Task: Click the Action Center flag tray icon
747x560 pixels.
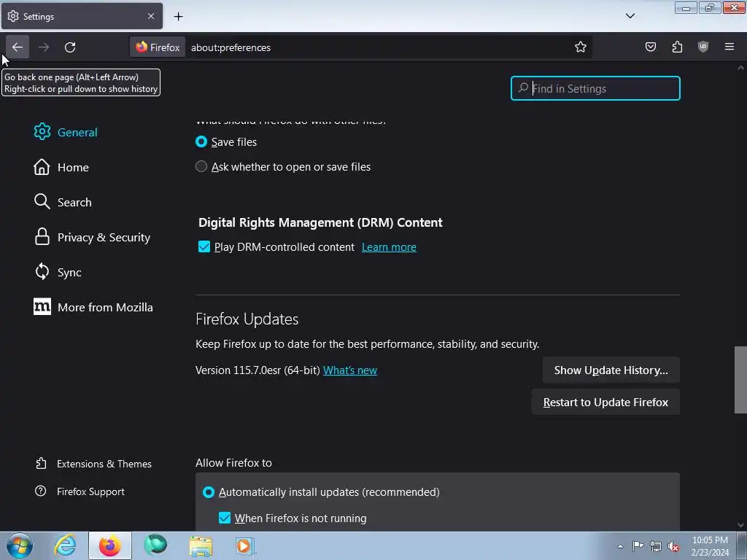Action: click(638, 545)
